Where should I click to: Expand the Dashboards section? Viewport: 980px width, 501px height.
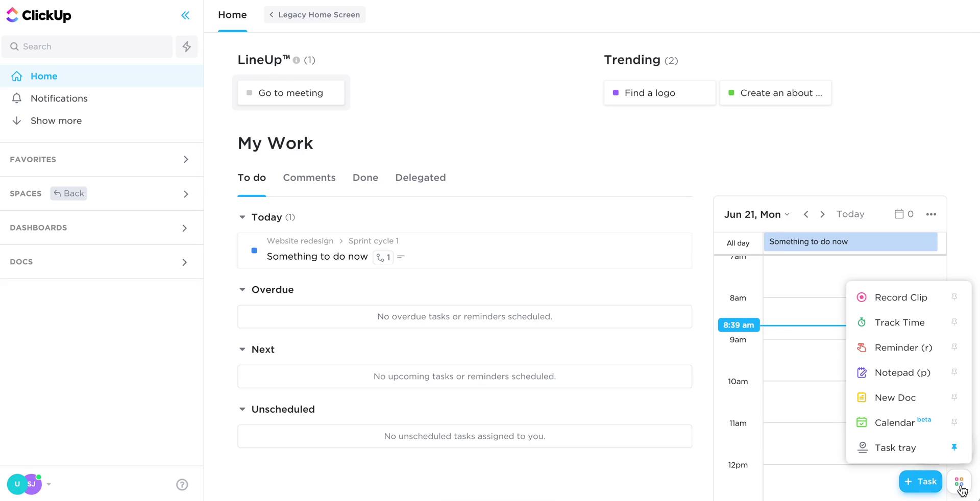point(185,228)
